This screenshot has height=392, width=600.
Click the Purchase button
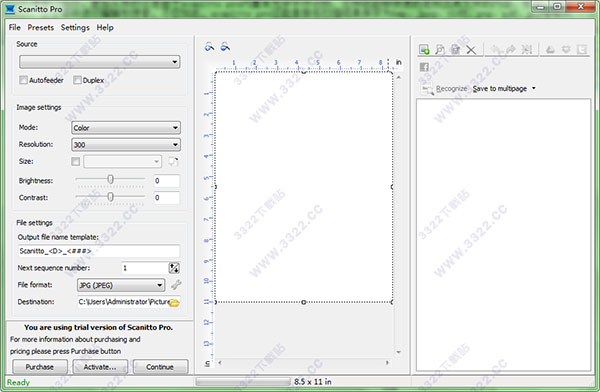[40, 367]
